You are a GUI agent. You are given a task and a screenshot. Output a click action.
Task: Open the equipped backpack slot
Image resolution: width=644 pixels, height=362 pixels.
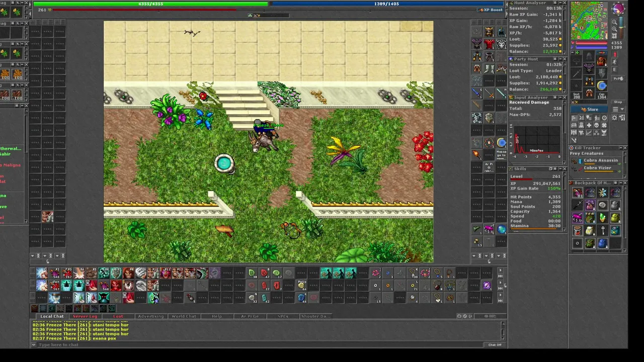pyautogui.click(x=601, y=61)
